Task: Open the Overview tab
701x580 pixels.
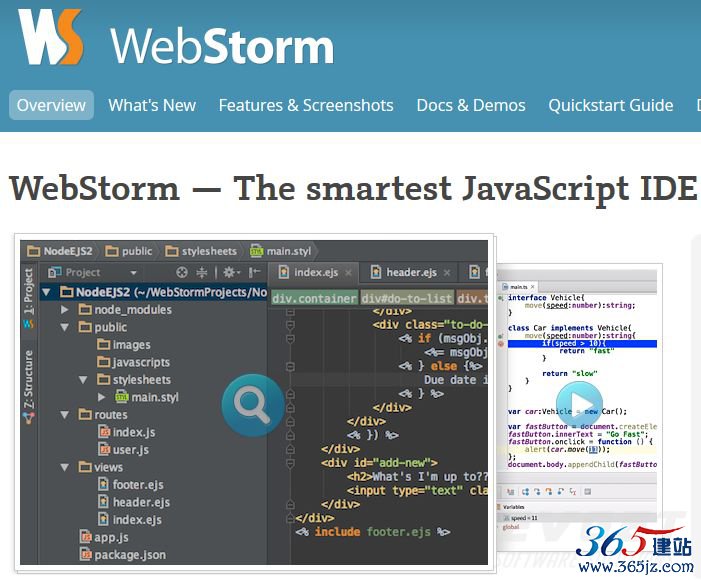Action: 51,105
